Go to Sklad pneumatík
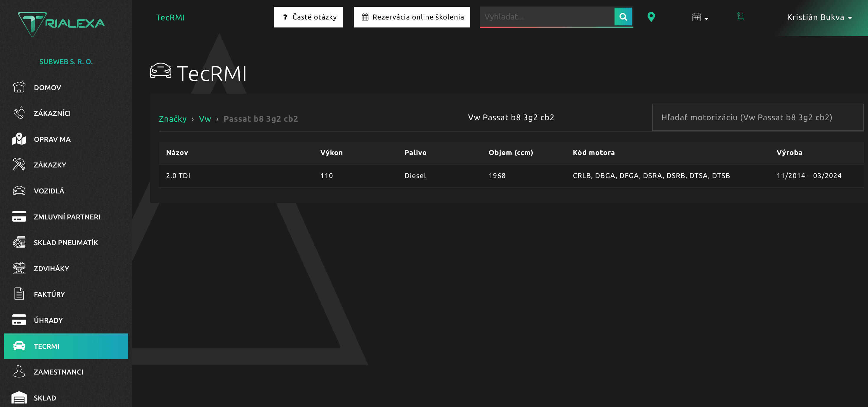 (66, 242)
